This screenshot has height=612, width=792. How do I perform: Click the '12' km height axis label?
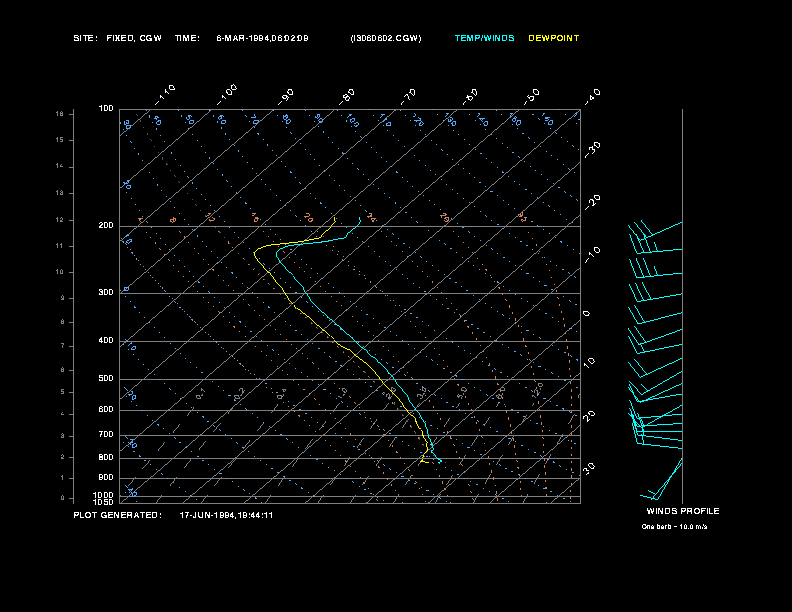[60, 220]
